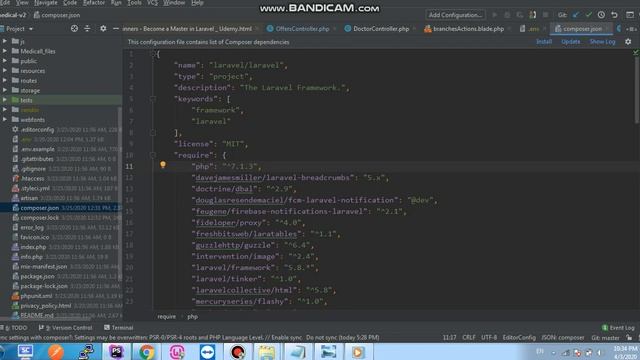Click Git Rollback undo arrow icon
The height and width of the screenshot is (360, 640).
(x=614, y=15)
